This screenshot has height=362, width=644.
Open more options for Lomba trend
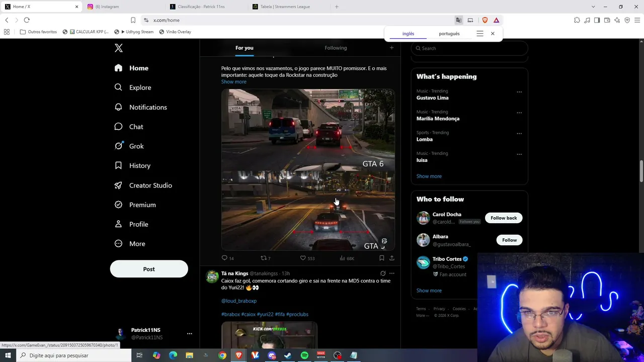(519, 134)
